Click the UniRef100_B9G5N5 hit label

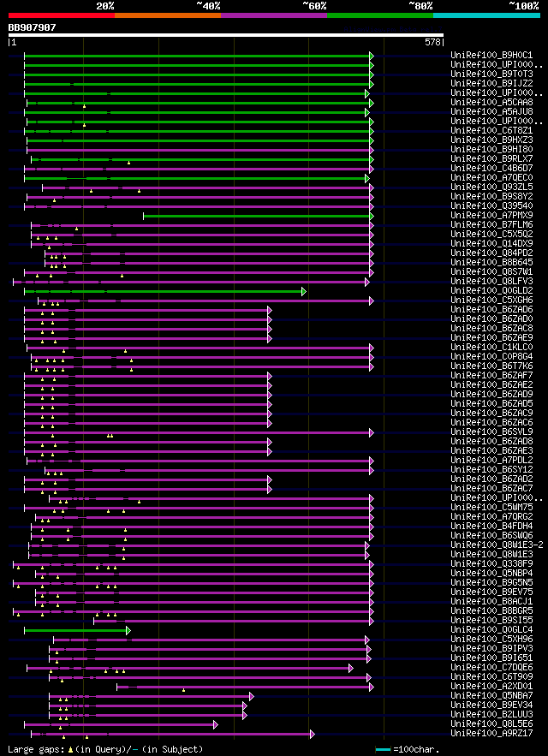[491, 582]
